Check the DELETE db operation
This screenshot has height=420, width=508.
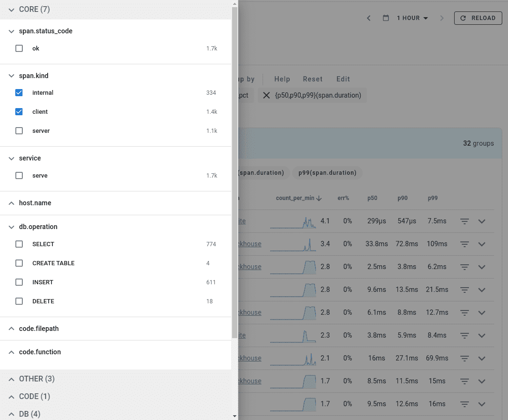click(19, 301)
